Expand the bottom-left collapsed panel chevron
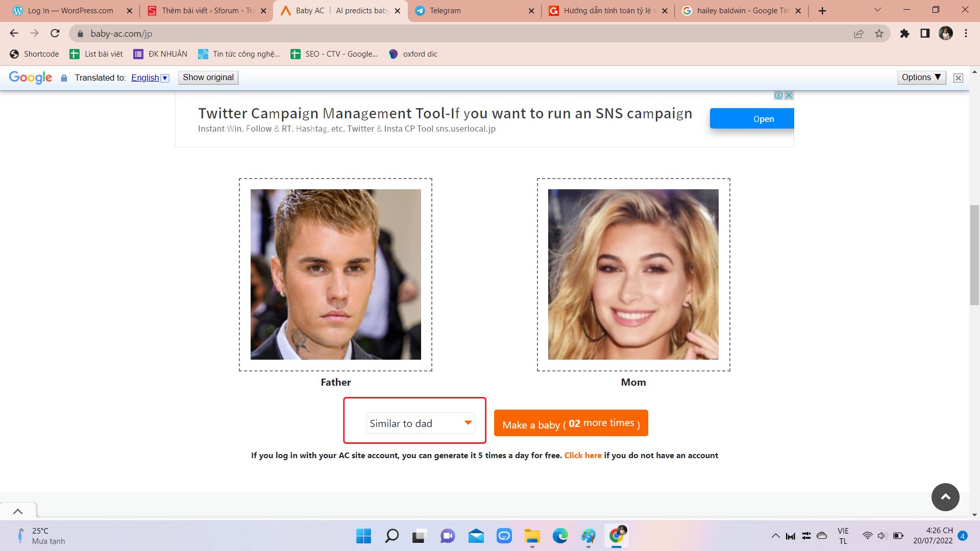Screen dimensions: 980x551 click(x=18, y=511)
